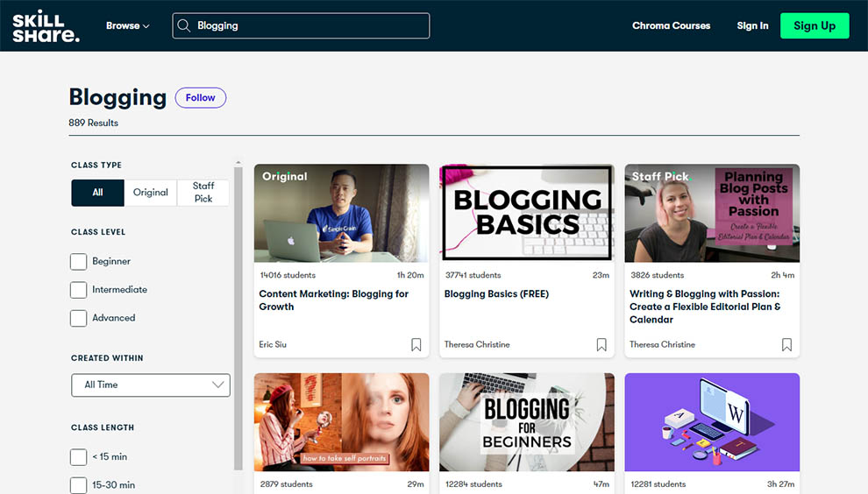Click '12284 students' count

[473, 484]
